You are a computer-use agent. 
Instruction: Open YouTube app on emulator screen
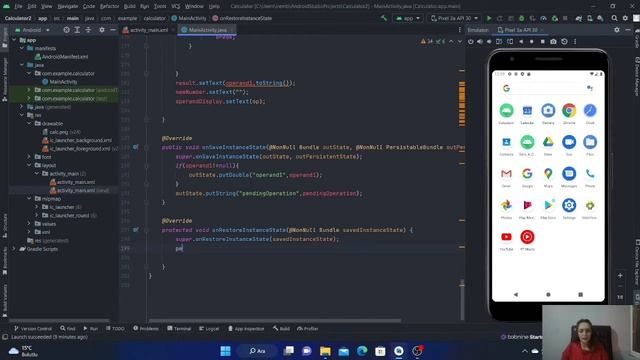pos(506,237)
